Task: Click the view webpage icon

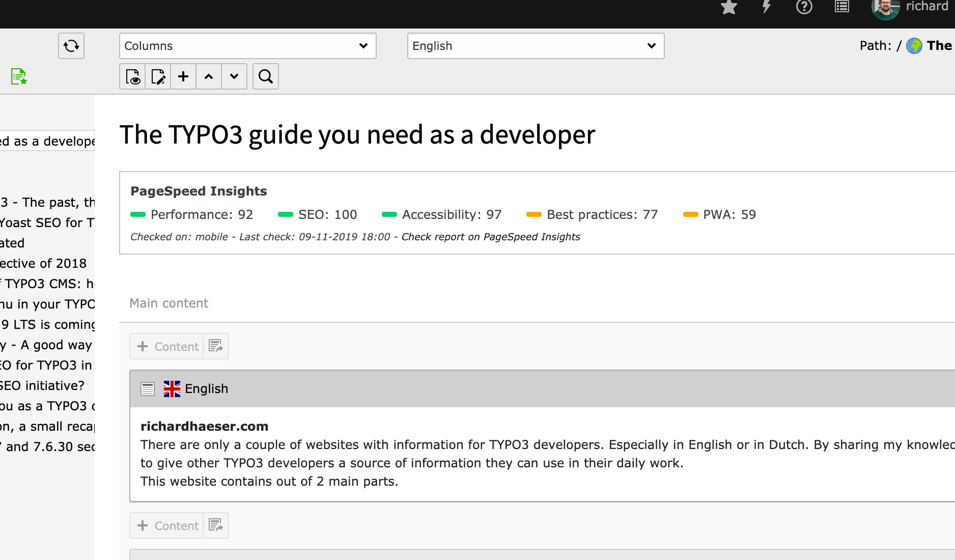Action: (x=132, y=76)
